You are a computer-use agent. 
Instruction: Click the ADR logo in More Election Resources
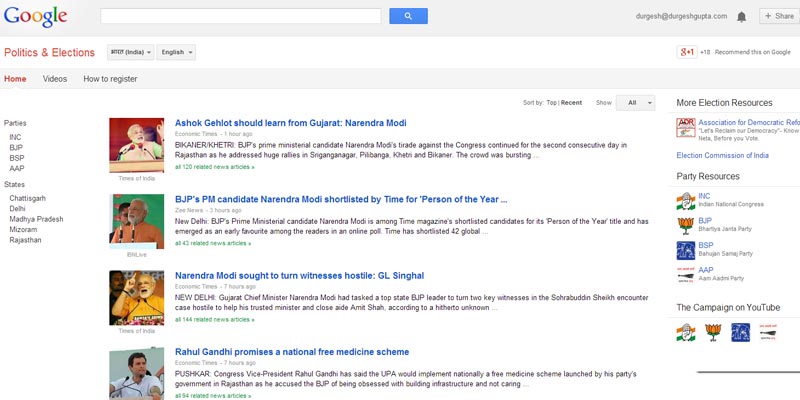(x=685, y=127)
